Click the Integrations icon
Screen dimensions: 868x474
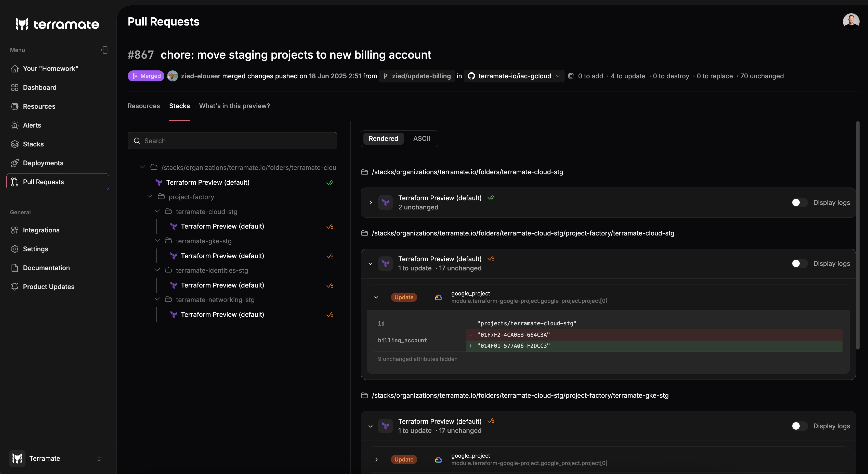pos(15,230)
